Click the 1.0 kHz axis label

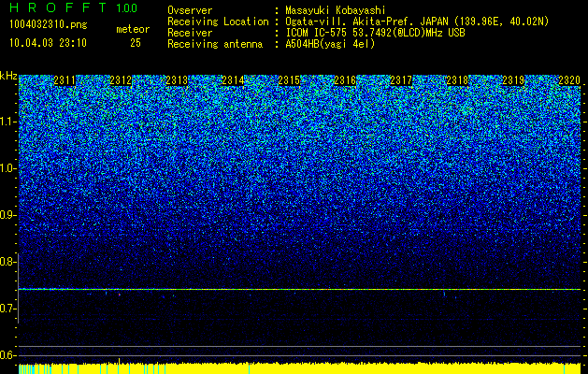pyautogui.click(x=7, y=168)
